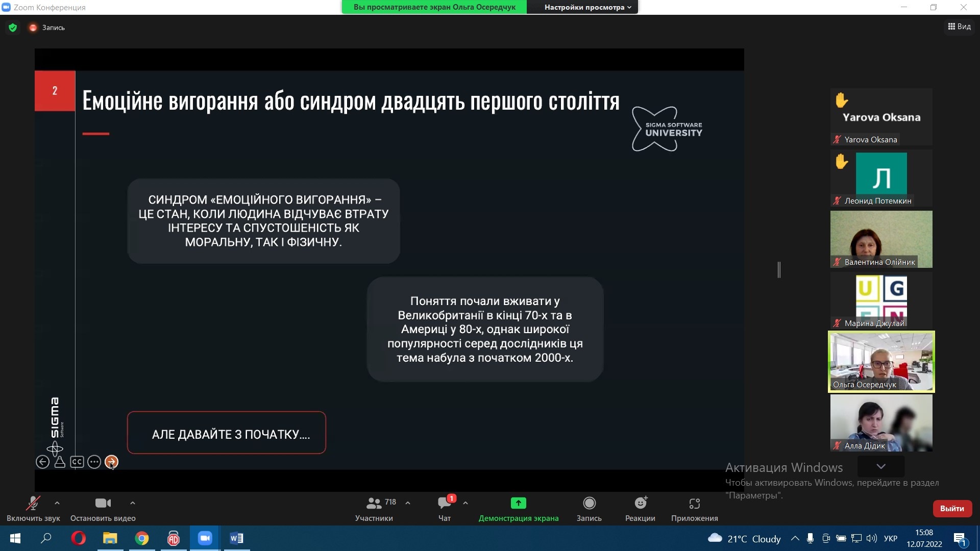Select Ольга Осередчук video thumbnail

point(881,361)
